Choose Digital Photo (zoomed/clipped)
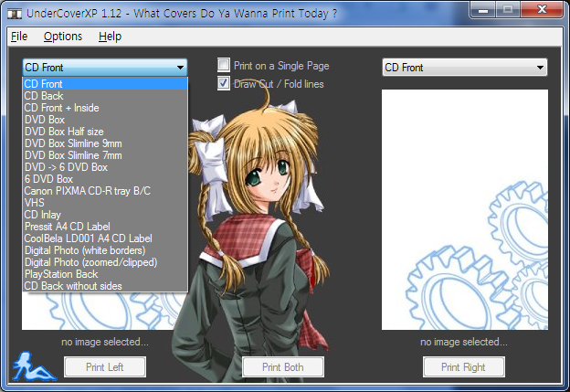 tap(105, 262)
